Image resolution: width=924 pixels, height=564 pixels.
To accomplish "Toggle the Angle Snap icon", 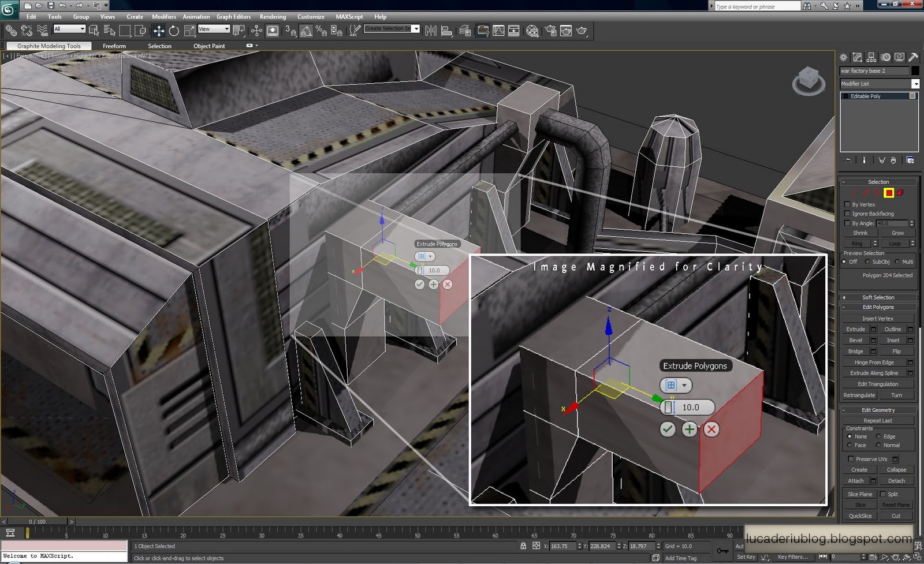I will (306, 31).
